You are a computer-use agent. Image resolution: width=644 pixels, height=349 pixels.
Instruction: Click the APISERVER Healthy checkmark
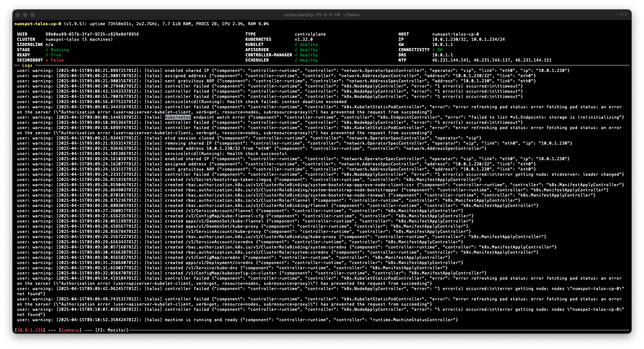(296, 50)
